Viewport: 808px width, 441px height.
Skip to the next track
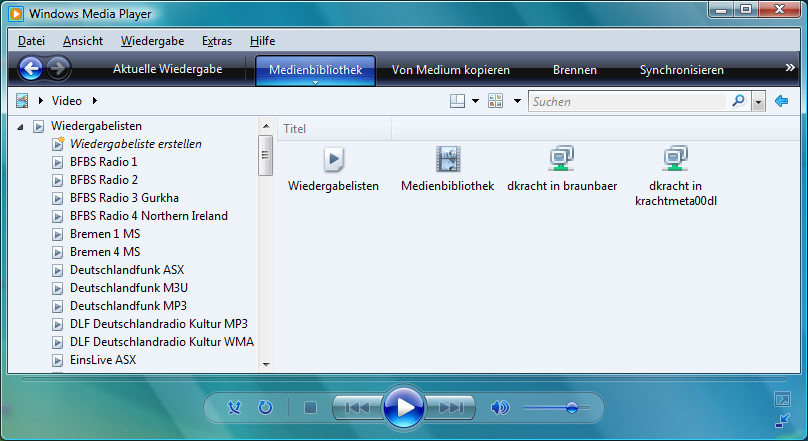[x=451, y=408]
